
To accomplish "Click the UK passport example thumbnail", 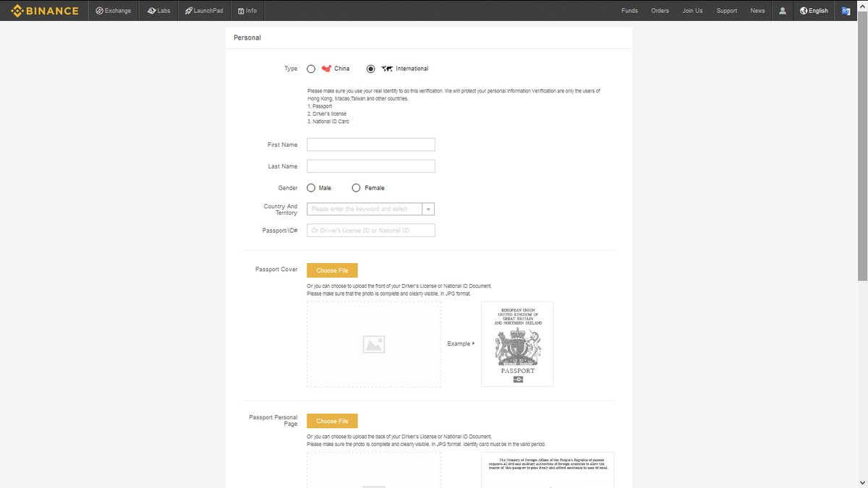I will click(516, 344).
